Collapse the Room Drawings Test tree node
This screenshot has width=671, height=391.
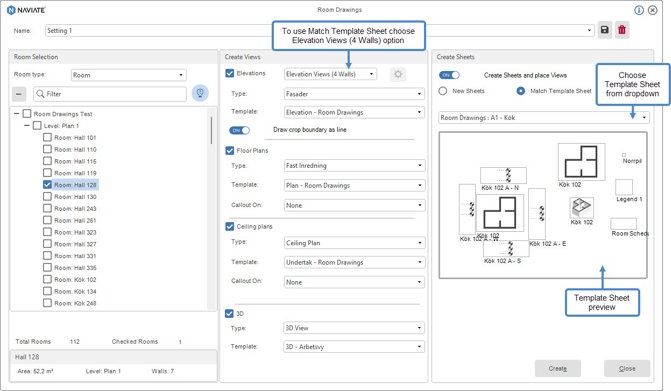[x=17, y=113]
